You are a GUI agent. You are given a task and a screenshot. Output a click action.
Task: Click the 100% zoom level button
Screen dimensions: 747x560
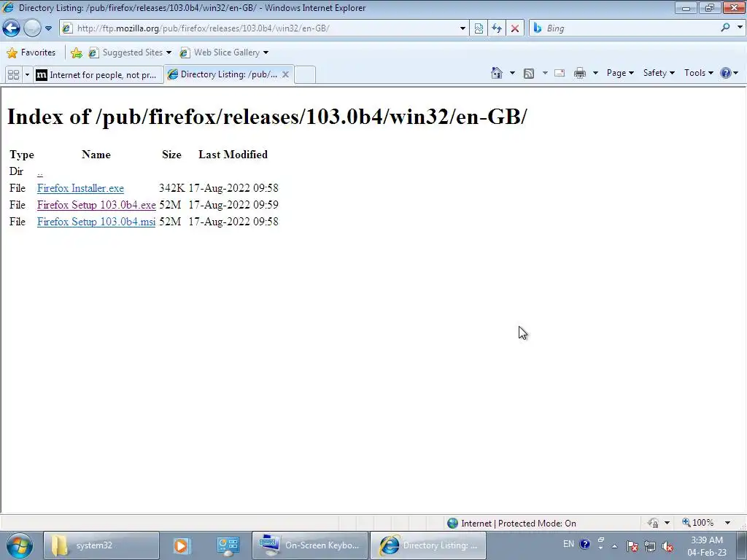(x=698, y=523)
